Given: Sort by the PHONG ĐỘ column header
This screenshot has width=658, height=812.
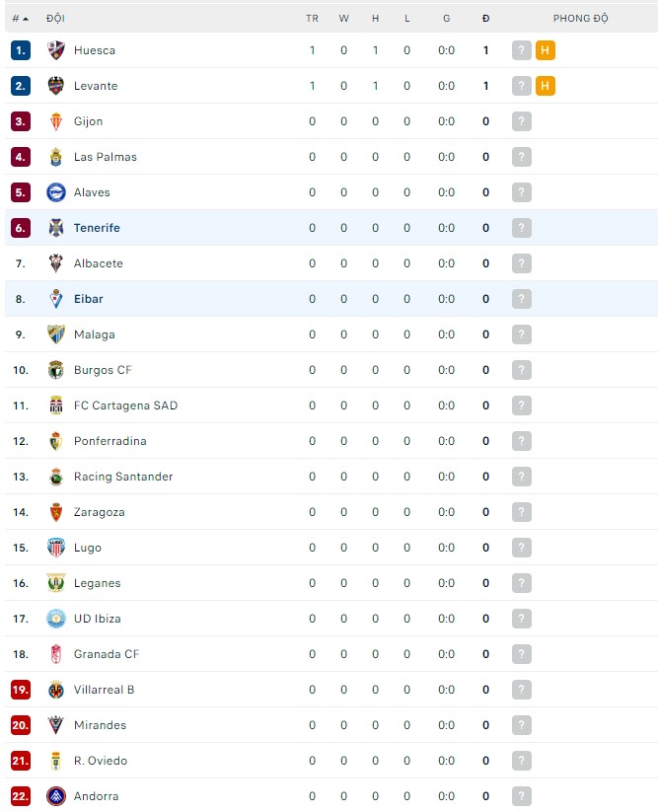Looking at the screenshot, I should tap(580, 18).
